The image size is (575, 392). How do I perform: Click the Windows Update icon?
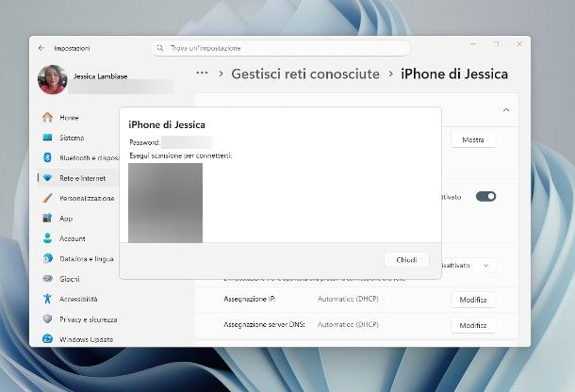point(47,339)
